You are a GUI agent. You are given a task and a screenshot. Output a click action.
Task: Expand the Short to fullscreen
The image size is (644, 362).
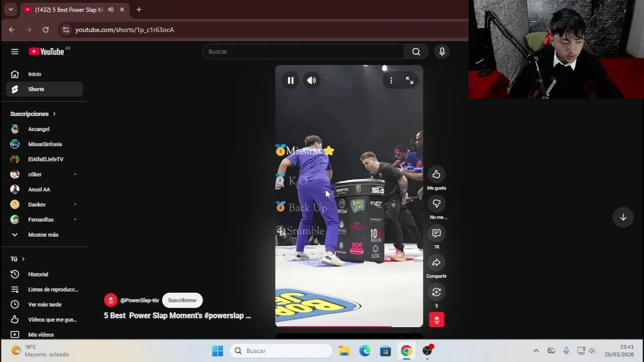410,80
